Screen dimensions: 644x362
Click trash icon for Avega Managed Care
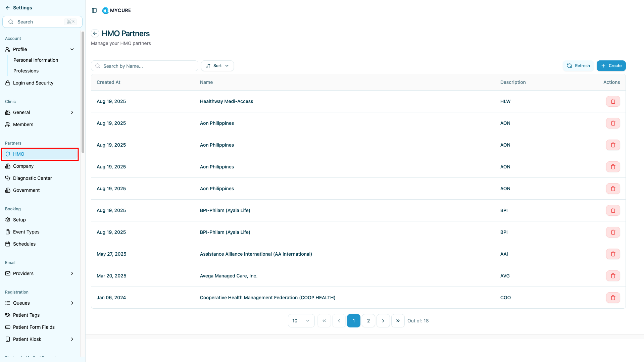613,276
